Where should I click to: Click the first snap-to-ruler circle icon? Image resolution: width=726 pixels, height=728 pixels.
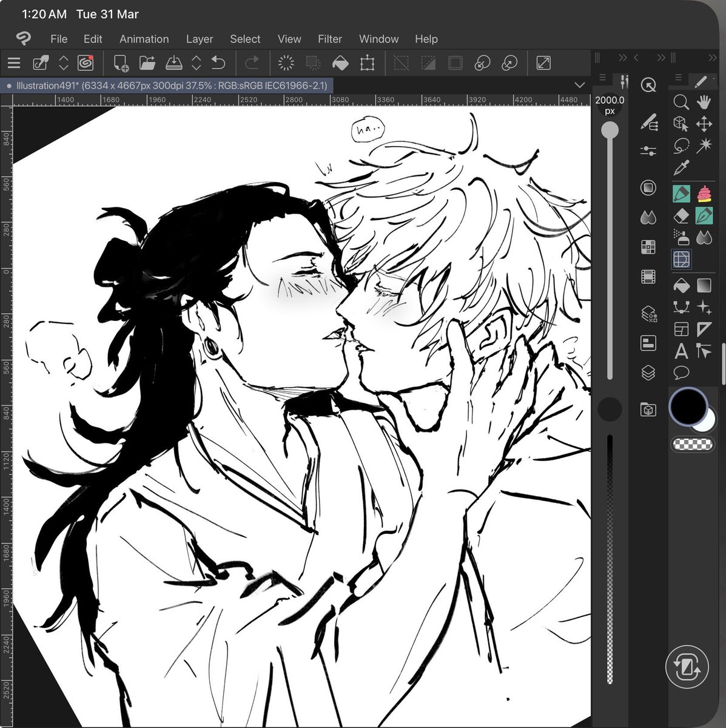[482, 63]
